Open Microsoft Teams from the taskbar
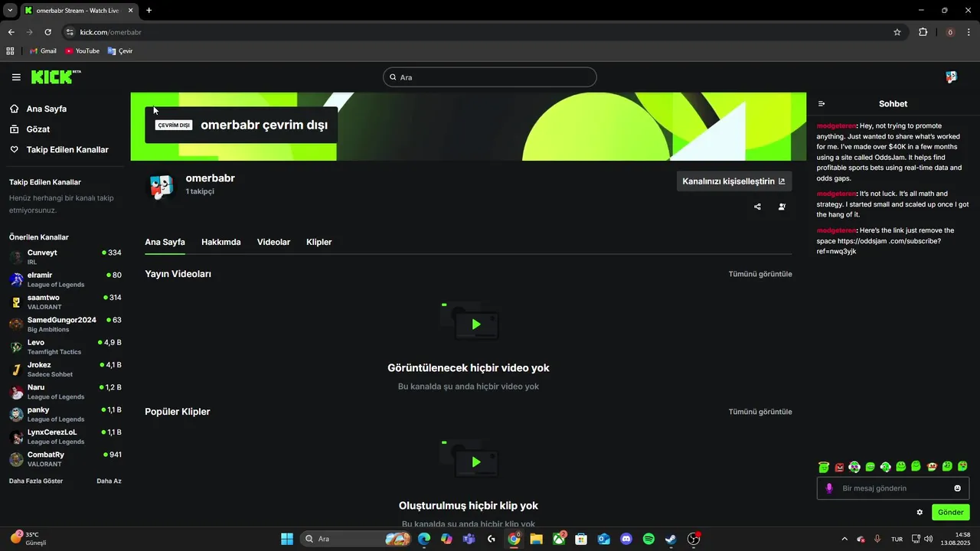The width and height of the screenshot is (980, 551). pyautogui.click(x=469, y=539)
